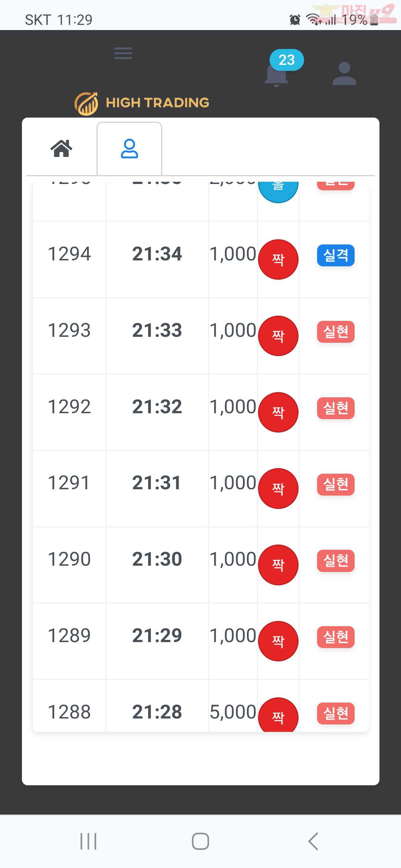Click the 실현 badge in row 1293
401x868 pixels.
coord(336,332)
